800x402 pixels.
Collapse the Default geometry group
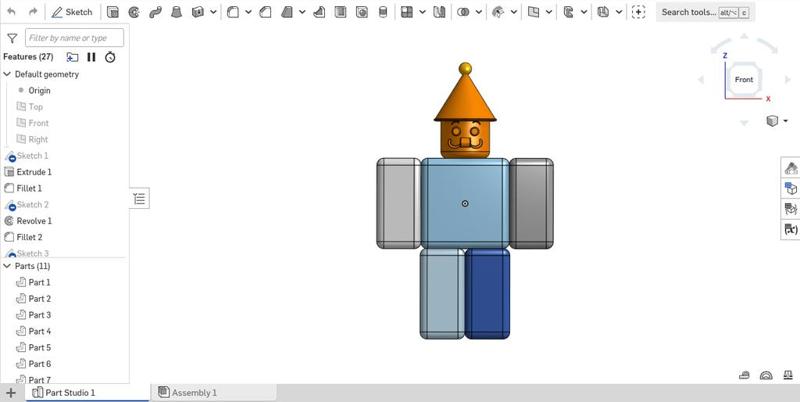tap(7, 74)
